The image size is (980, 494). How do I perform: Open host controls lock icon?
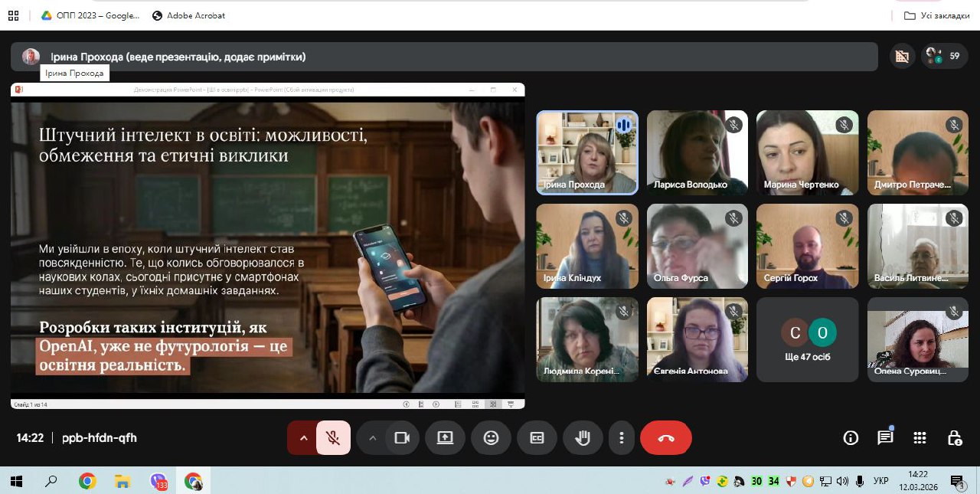click(955, 438)
